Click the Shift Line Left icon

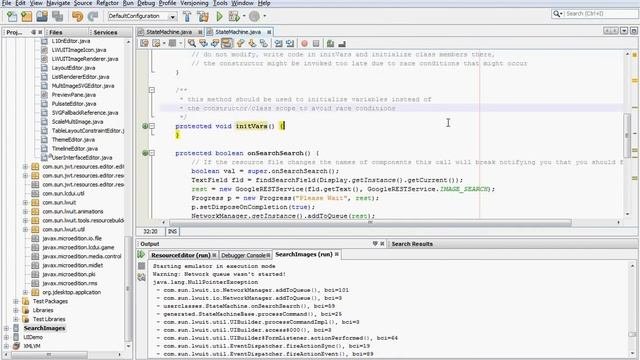coord(278,43)
